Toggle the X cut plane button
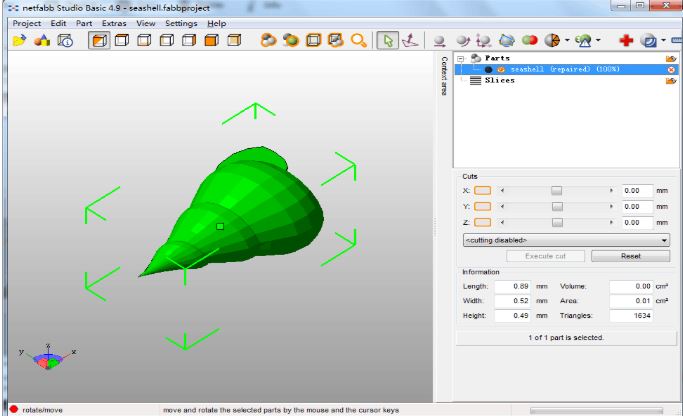683x416 pixels. 482,191
